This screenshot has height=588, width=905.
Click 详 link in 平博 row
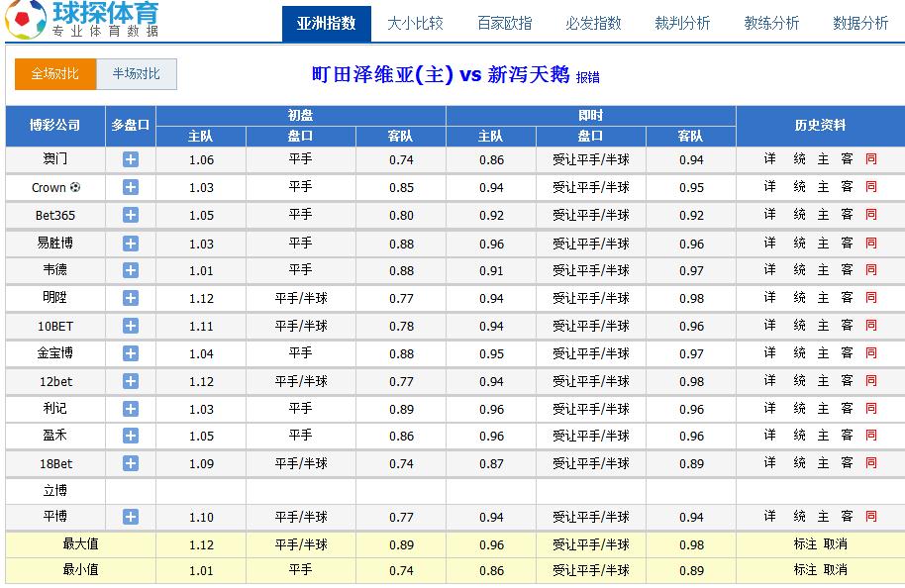coord(770,516)
